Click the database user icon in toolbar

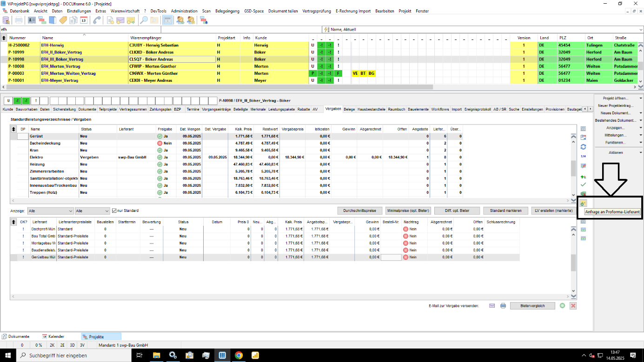click(6, 20)
